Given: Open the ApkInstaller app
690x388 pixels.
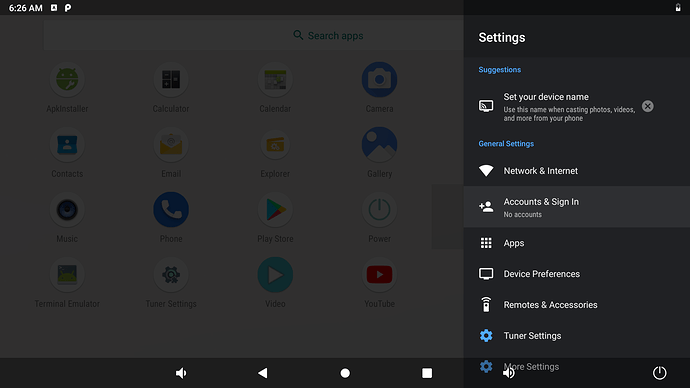Looking at the screenshot, I should (67, 80).
